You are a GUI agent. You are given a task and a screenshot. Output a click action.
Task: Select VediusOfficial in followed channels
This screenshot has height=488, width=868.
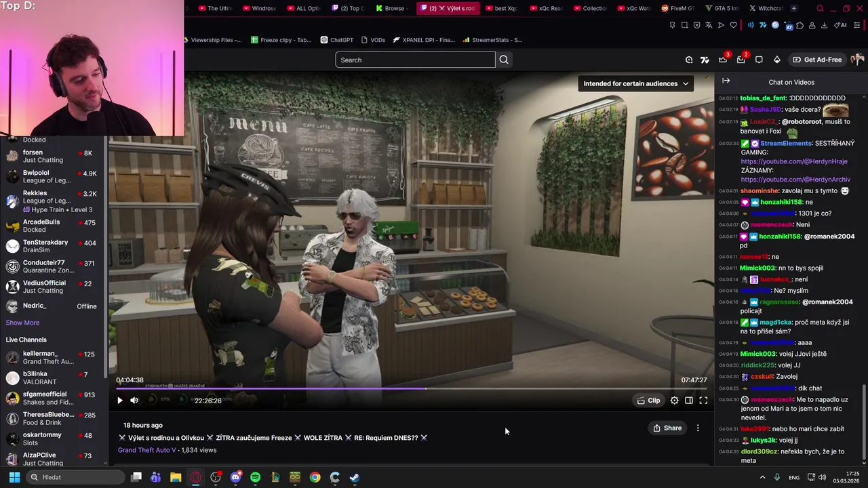[x=54, y=286]
